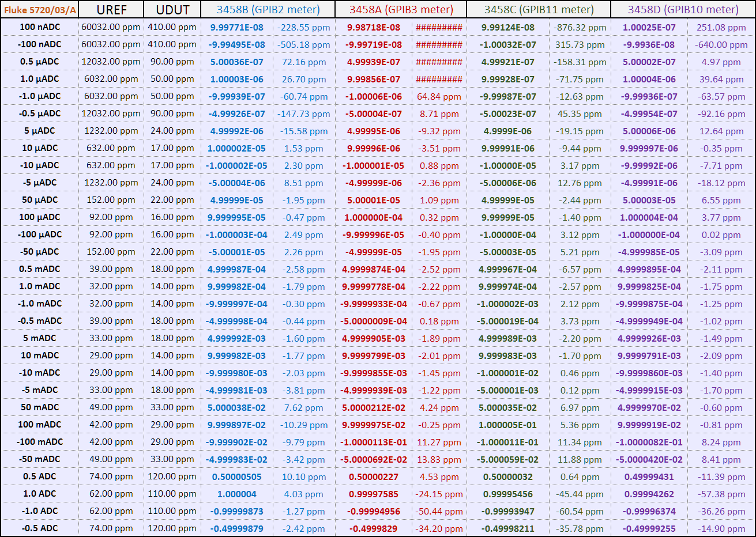Viewport: 756px width, 537px height.
Task: Select the -0.5 ADC row label
Action: click(x=40, y=528)
